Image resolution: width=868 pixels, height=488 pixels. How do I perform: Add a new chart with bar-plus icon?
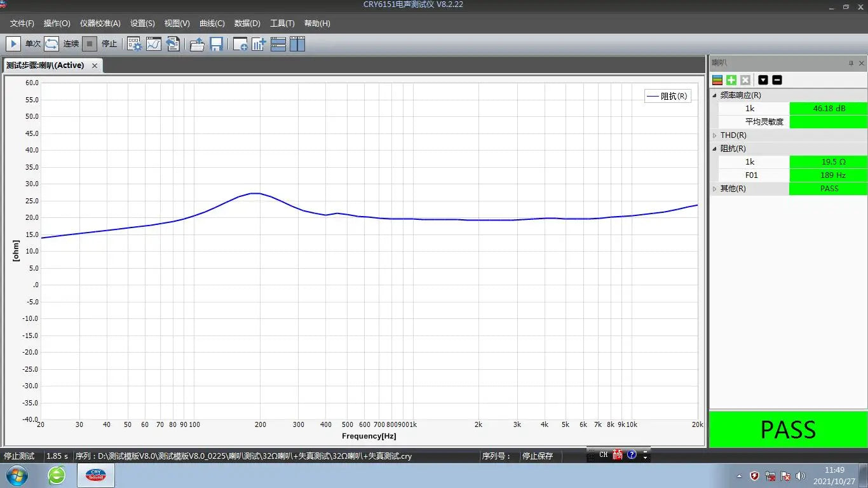coord(259,44)
